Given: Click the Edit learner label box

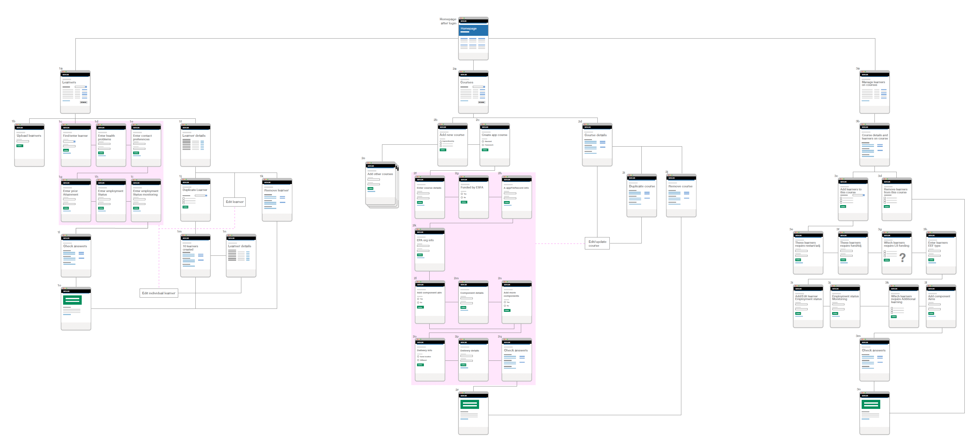Looking at the screenshot, I should point(234,202).
